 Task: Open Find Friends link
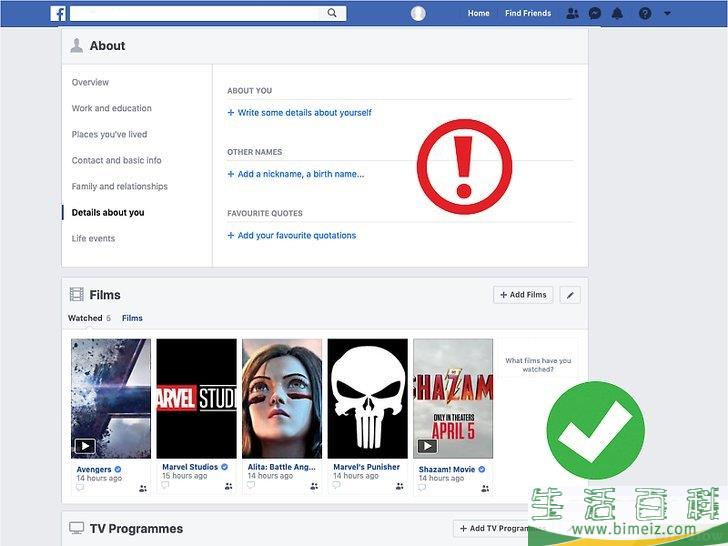[528, 13]
